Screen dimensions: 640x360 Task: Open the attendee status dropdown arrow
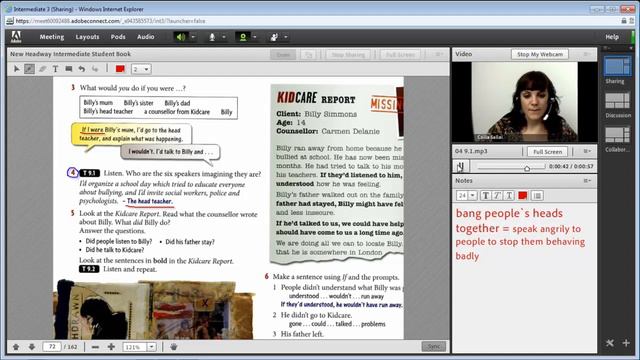286,37
